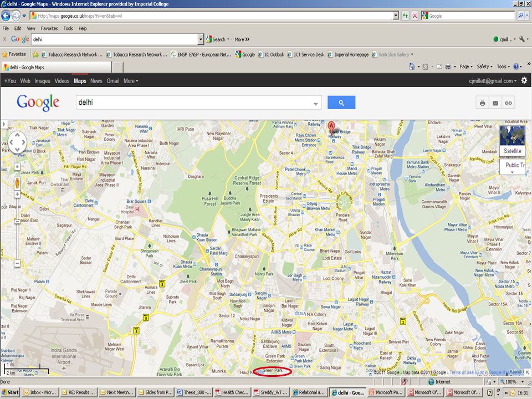Switch to Thesis_300 taskbar item
Image resolution: width=532 pixels, height=399 pixels.
(x=194, y=392)
